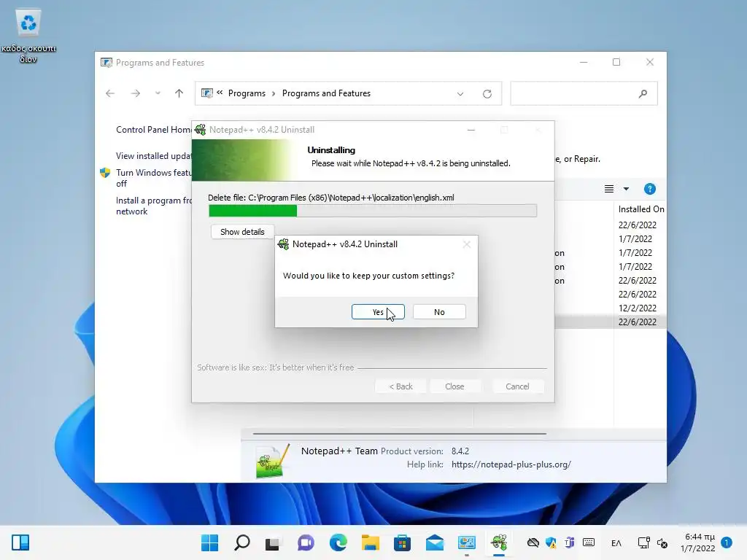Click the Back button in the uninstaller
Image resolution: width=747 pixels, height=560 pixels.
[x=400, y=386]
